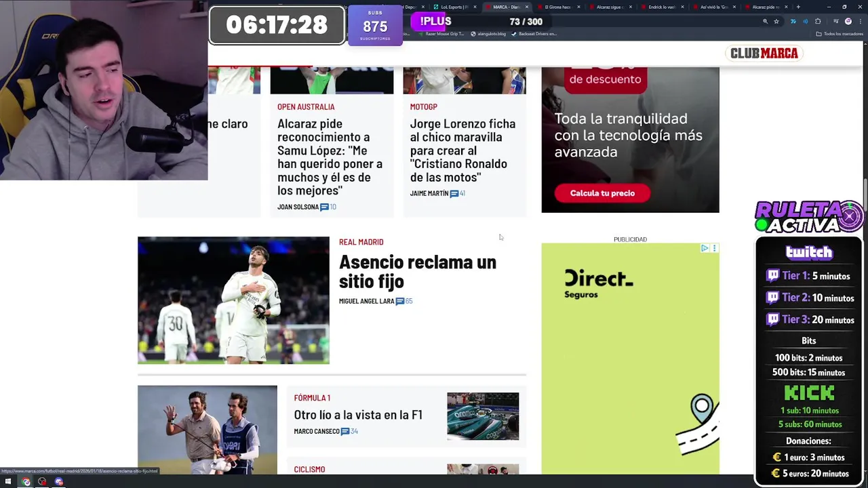868x488 pixels.
Task: Open the Chrome profile avatar
Action: click(x=848, y=22)
